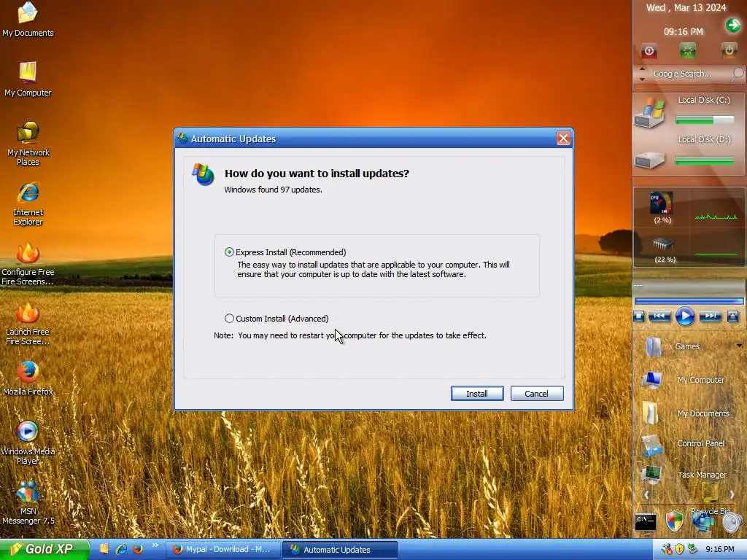
Task: Switch to Automatic Updates taskbar item
Action: pyautogui.click(x=340, y=550)
